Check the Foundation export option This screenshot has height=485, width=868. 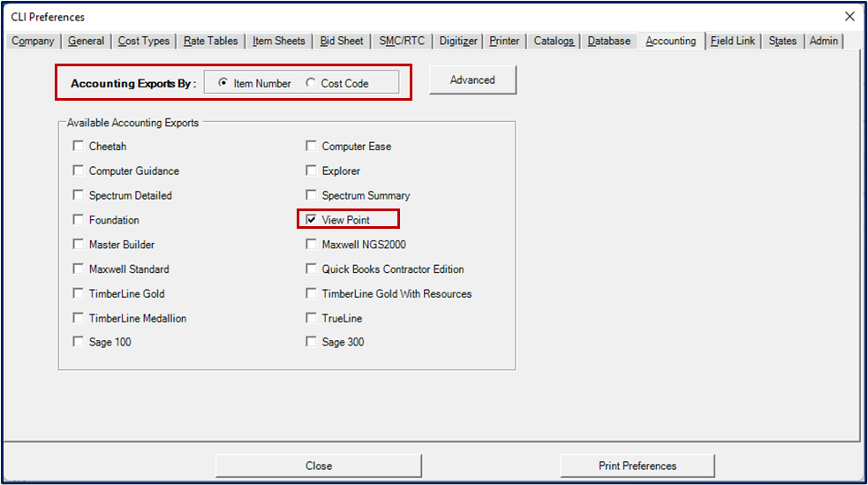(x=78, y=220)
